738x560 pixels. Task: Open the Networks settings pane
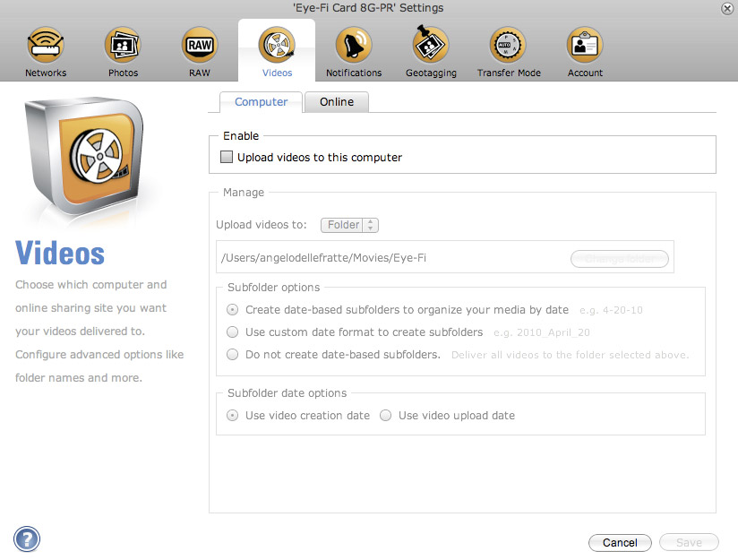click(46, 52)
